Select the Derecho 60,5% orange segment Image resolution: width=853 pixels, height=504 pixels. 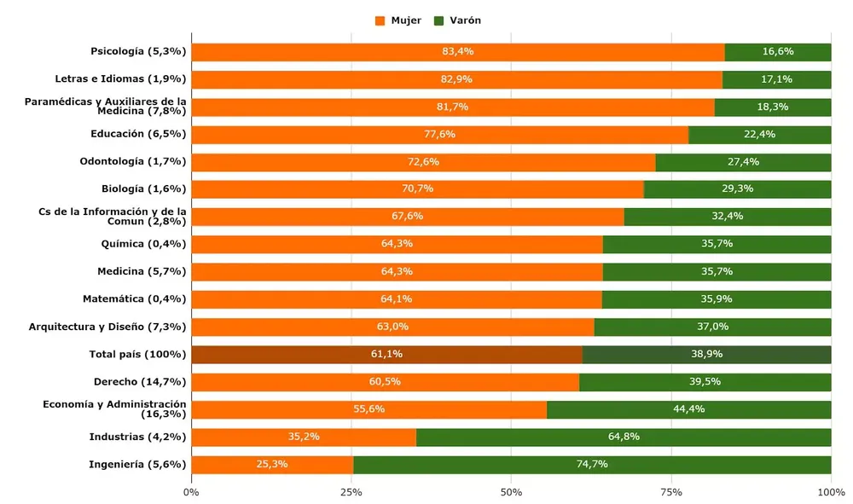[386, 382]
